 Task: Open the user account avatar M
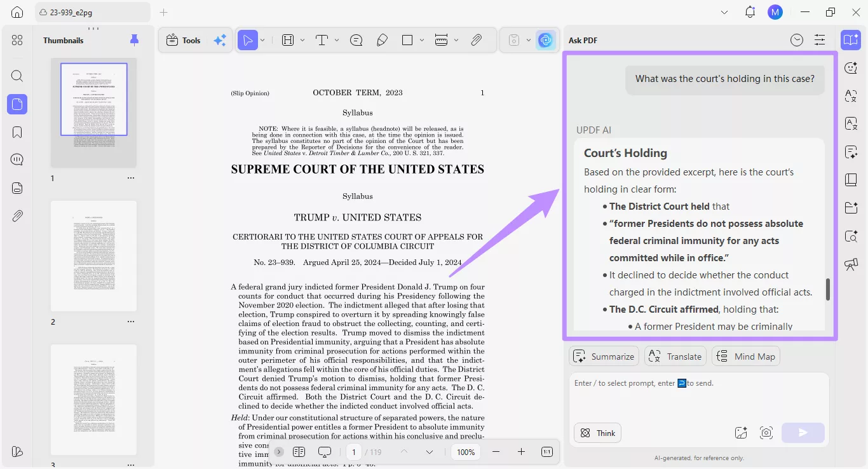coord(775,12)
